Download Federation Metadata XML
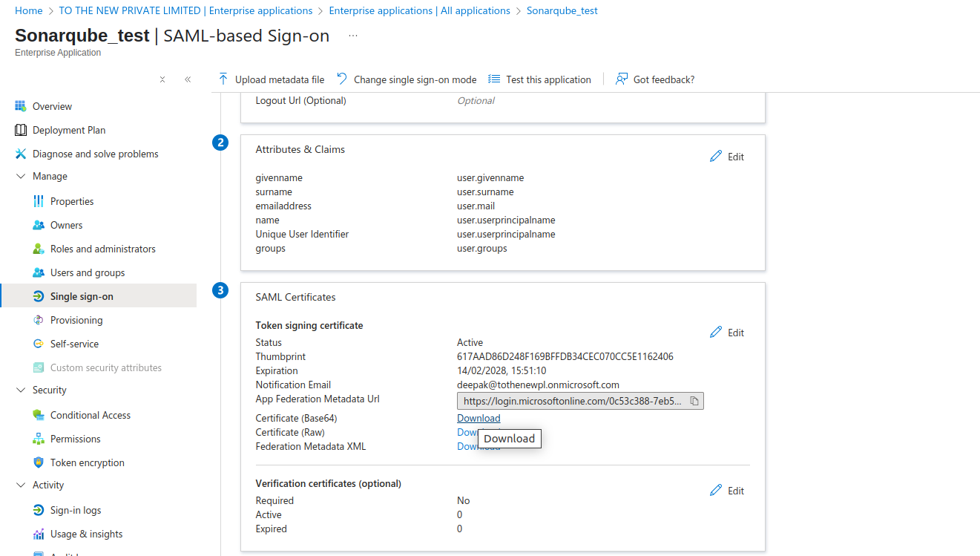The image size is (980, 556). pyautogui.click(x=479, y=446)
